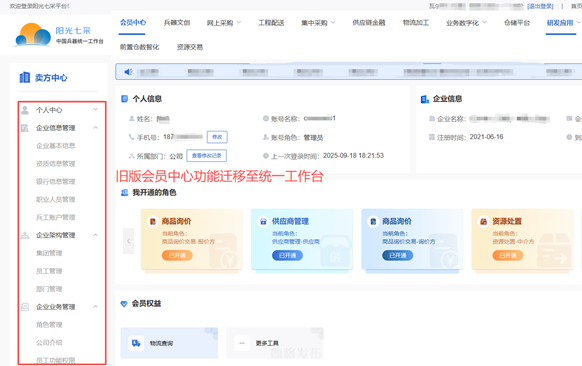The image size is (582, 366).
Task: Open the 兵器文创 nav item
Action: point(177,23)
